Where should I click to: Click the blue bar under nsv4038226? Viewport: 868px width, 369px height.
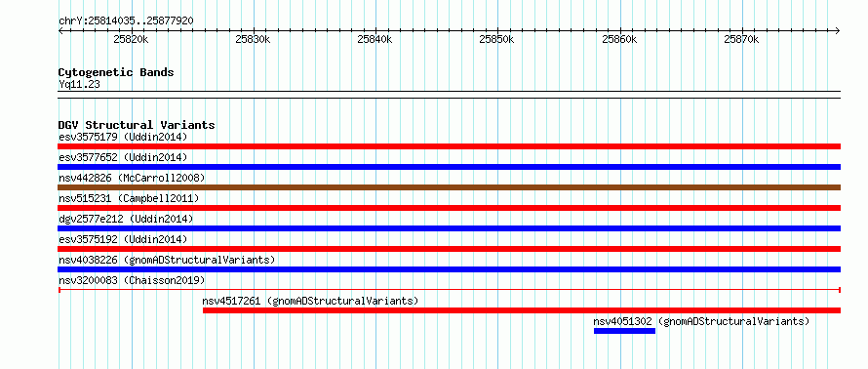(450, 269)
